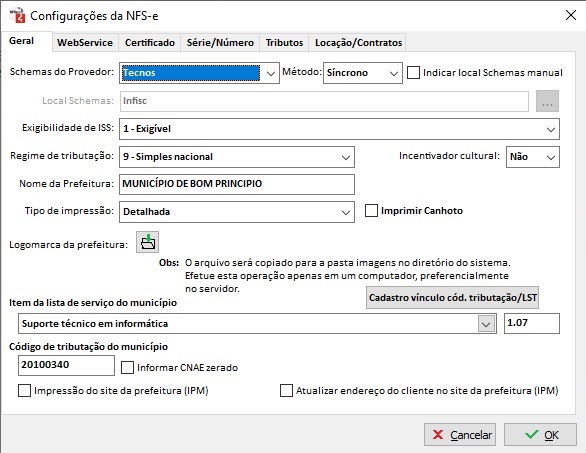Enable Indicar local Schemas manual checkbox
This screenshot has width=586, height=453.
tap(413, 73)
